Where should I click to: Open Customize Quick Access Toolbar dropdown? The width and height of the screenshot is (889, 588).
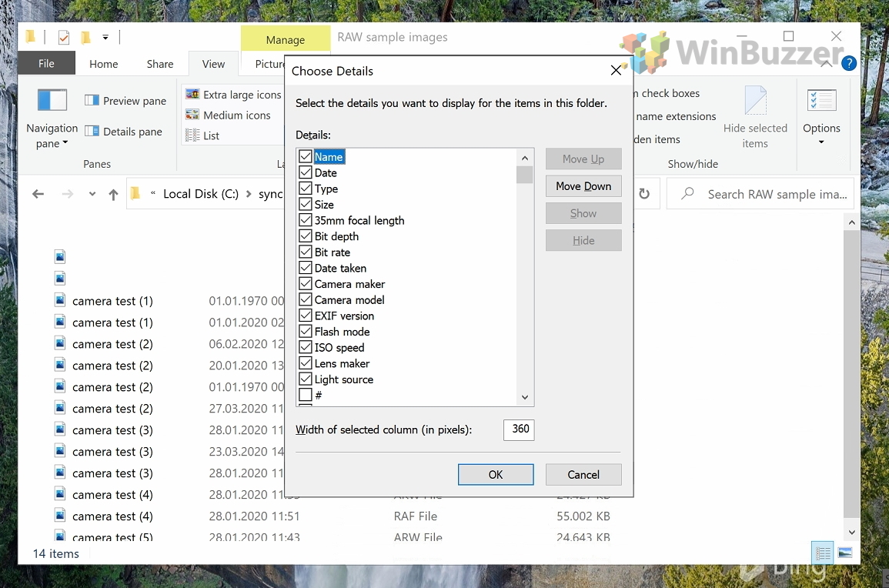105,38
